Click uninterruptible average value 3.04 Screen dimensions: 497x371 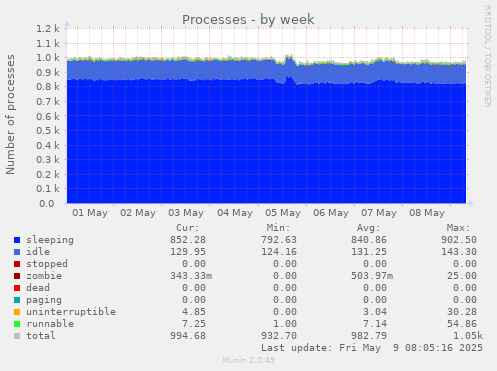(375, 312)
